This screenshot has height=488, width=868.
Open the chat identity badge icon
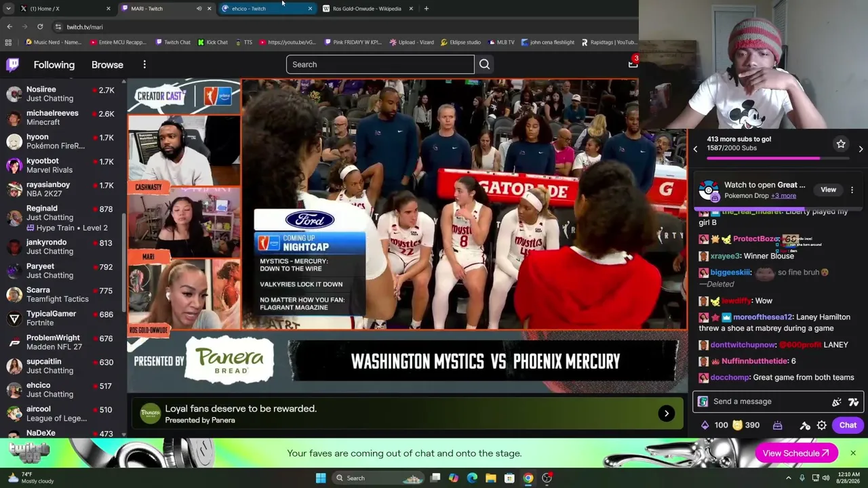pyautogui.click(x=703, y=401)
